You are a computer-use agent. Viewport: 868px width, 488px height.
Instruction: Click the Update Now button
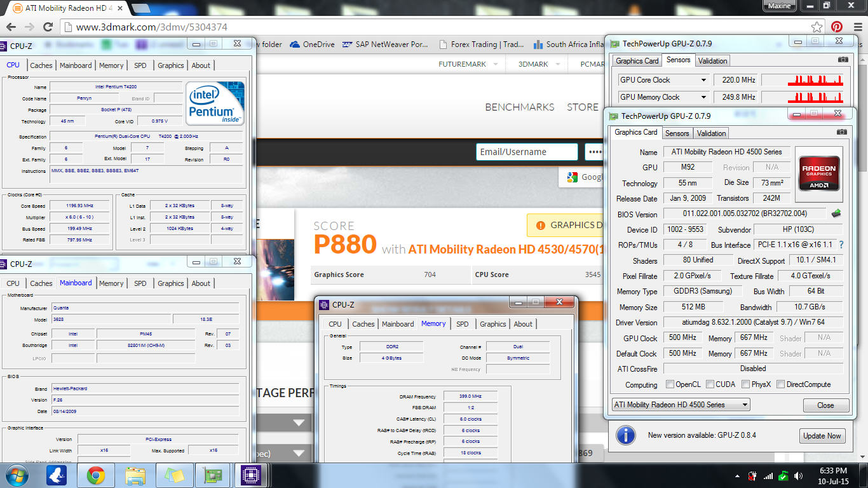tap(822, 436)
